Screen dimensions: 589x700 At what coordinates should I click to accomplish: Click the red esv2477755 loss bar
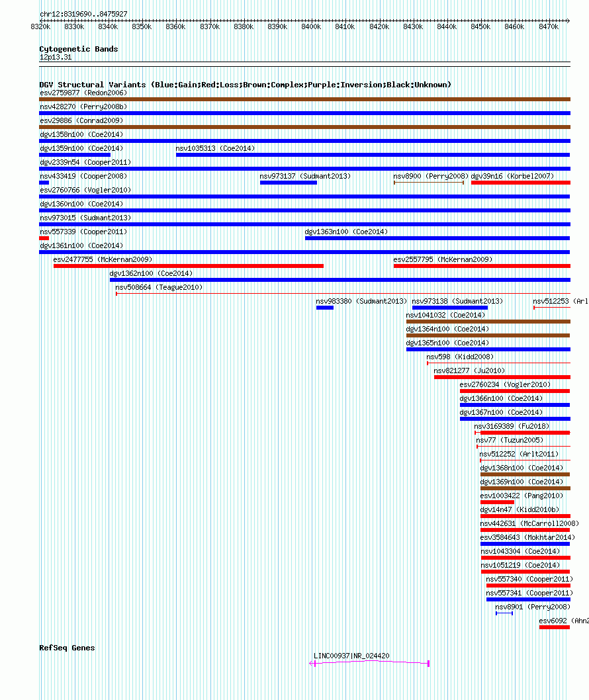click(189, 266)
